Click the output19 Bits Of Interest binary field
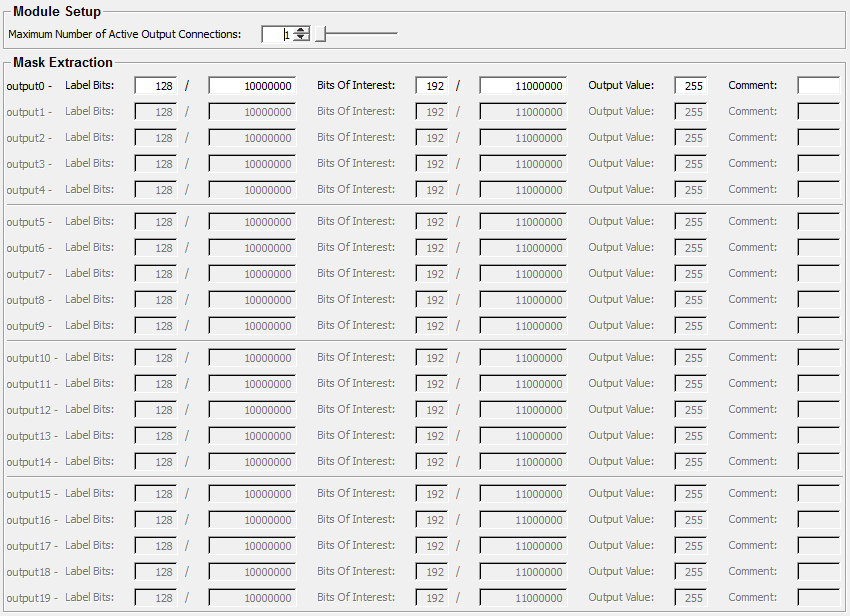 coord(523,598)
